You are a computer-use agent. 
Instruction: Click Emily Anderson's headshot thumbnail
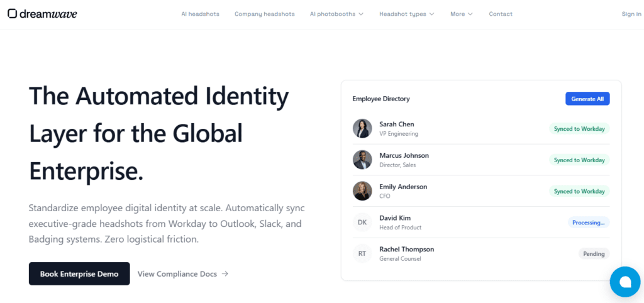coord(362,191)
